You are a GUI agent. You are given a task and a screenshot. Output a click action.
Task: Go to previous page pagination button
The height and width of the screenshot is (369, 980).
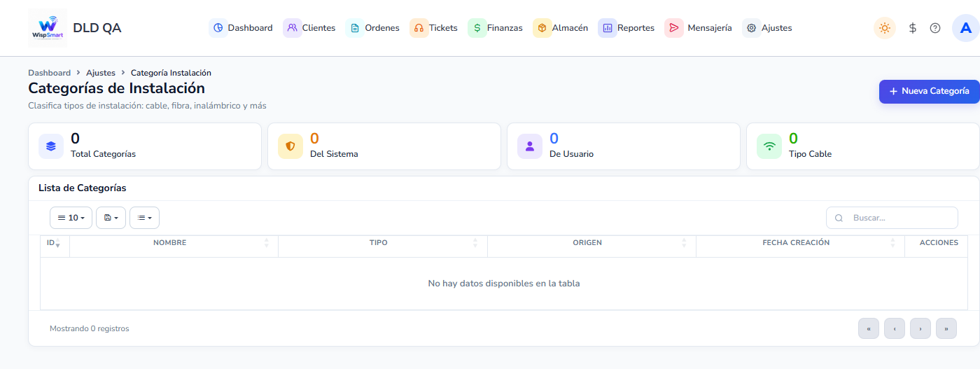click(x=895, y=328)
